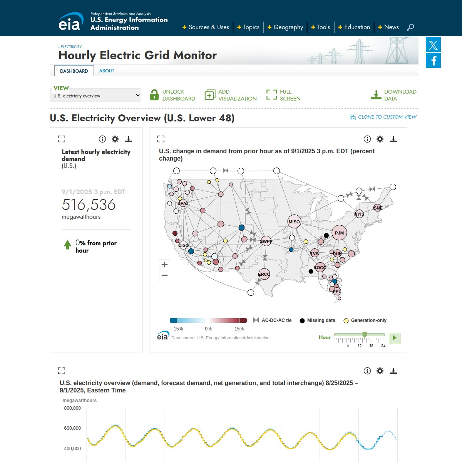Click the Hour slider handle
This screenshot has height=476, width=462.
[x=365, y=334]
